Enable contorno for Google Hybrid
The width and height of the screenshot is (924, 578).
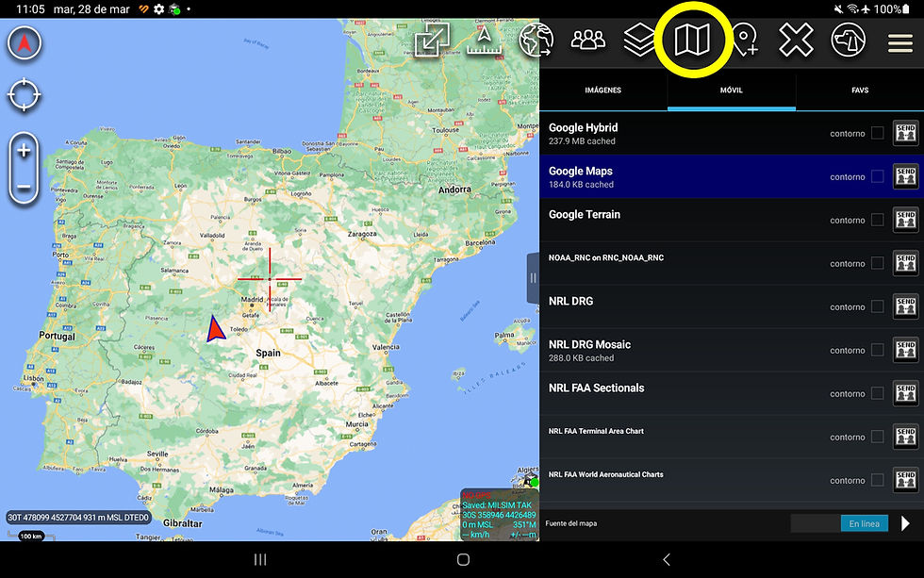(878, 133)
